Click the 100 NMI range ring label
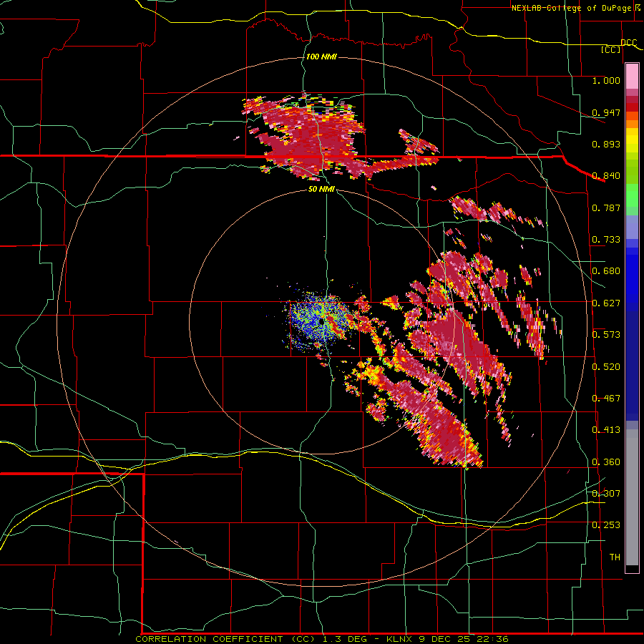This screenshot has width=644, height=644. pyautogui.click(x=321, y=57)
